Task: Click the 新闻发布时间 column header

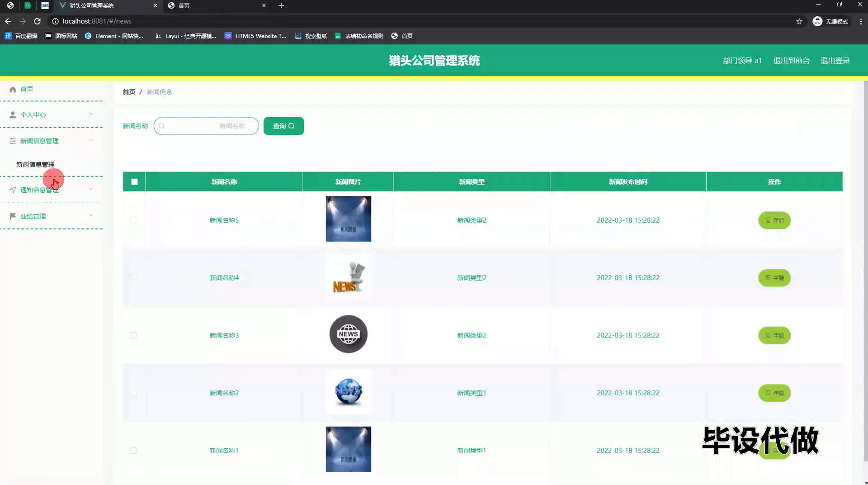Action: click(x=628, y=182)
